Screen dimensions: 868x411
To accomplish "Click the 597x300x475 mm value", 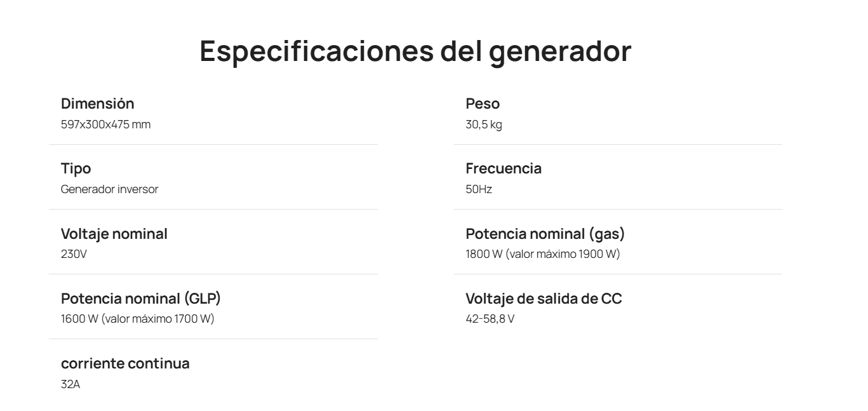I will pos(106,125).
